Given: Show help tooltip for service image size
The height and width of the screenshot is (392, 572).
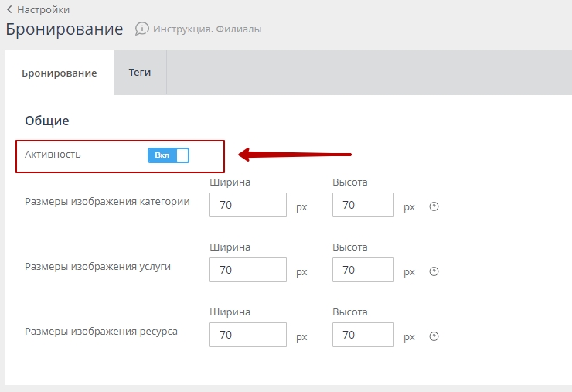Looking at the screenshot, I should [434, 271].
